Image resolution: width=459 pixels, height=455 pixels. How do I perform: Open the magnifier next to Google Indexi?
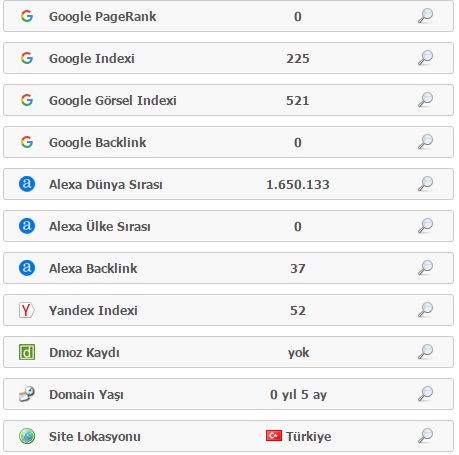point(425,58)
